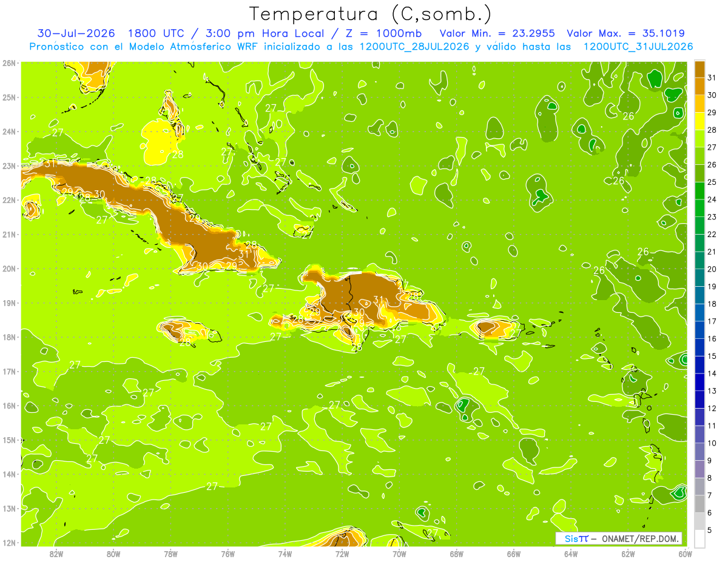The image size is (728, 562).
Task: Click the blue legend swatch between 15 and 16
Action: point(699,347)
